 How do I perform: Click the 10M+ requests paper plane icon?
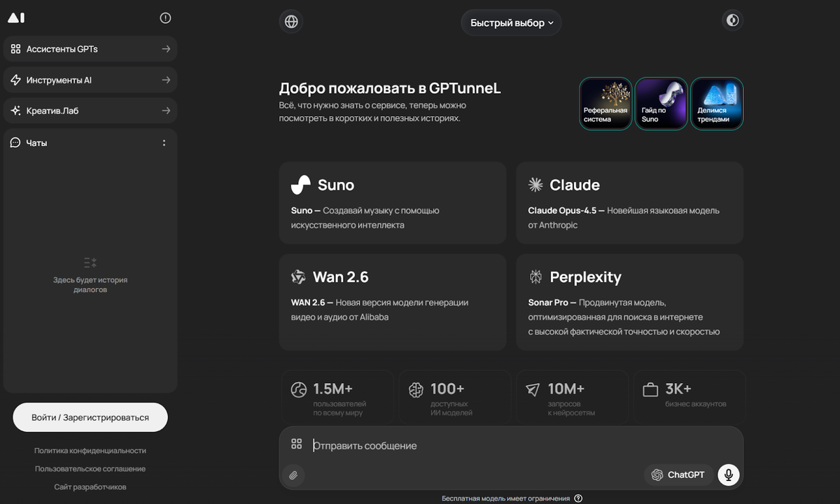533,390
